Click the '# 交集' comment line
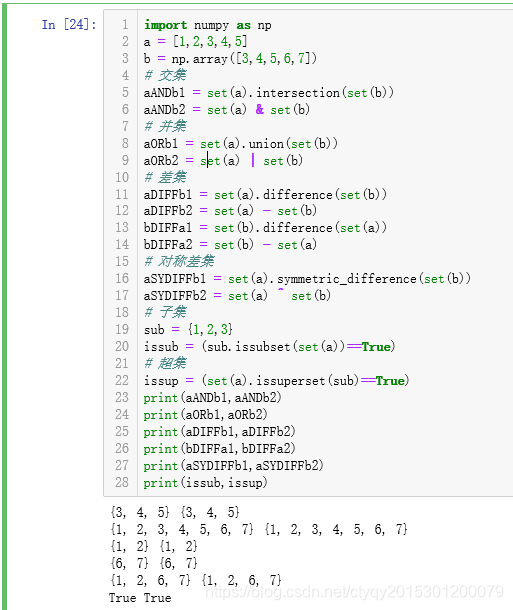Image resolution: width=513 pixels, height=610 pixels. 165,75
